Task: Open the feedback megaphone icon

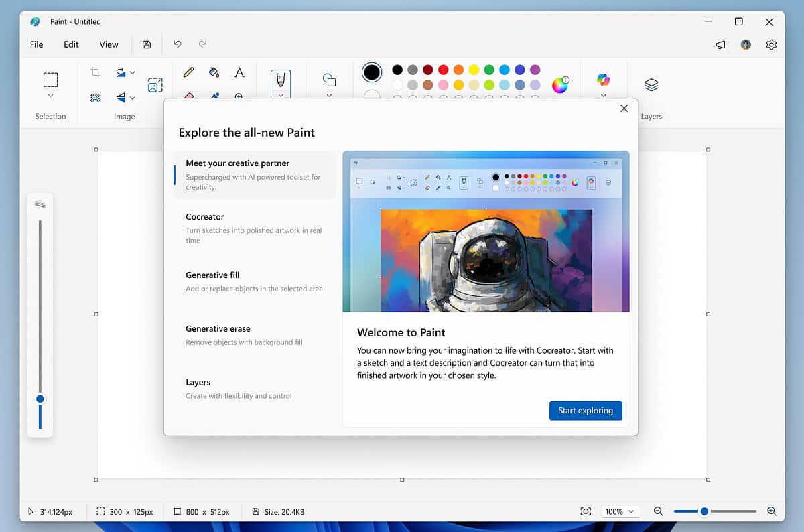Action: 720,45
